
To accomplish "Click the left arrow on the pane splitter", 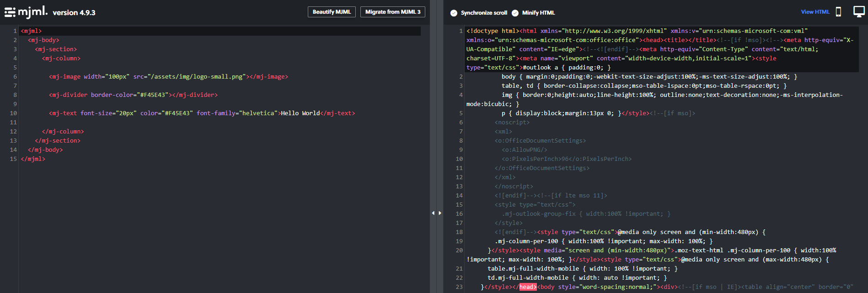I will tap(433, 213).
